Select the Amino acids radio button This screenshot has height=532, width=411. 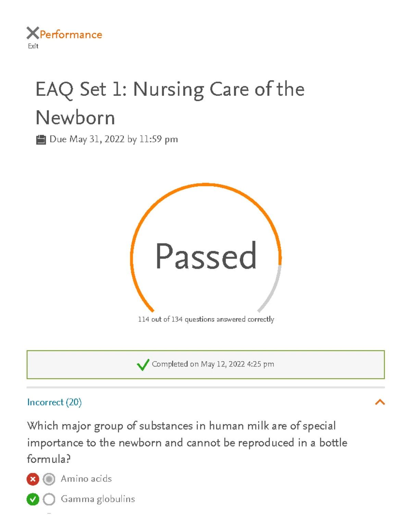(49, 479)
